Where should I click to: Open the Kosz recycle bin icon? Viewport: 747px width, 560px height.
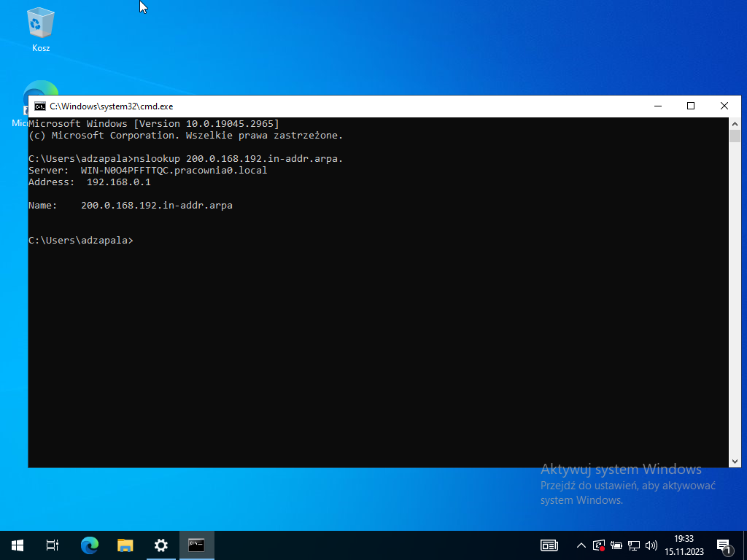click(x=41, y=29)
